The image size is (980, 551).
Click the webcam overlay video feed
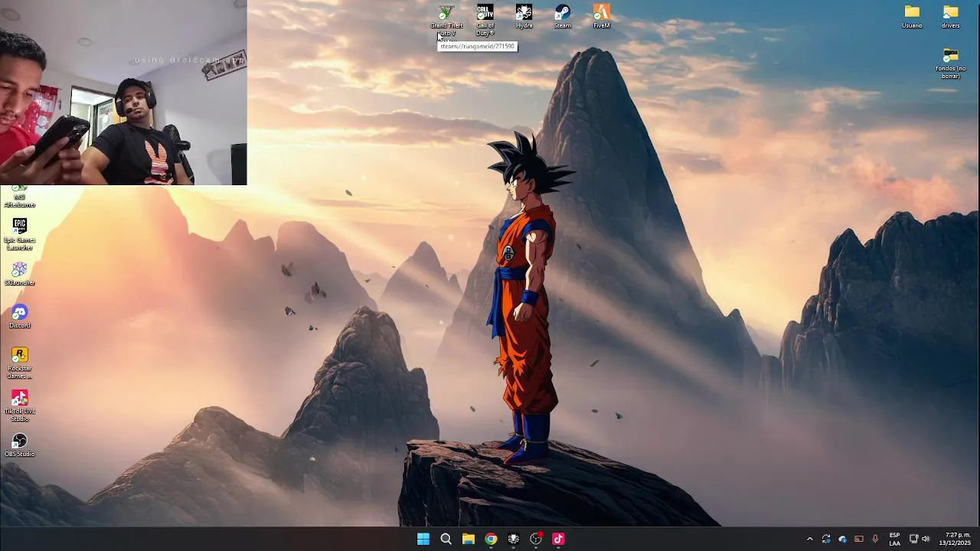tap(123, 93)
